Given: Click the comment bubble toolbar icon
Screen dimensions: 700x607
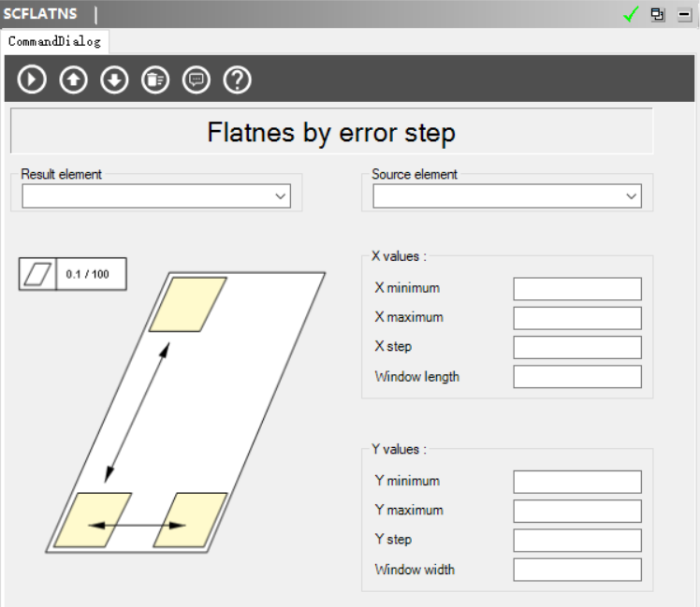Looking at the screenshot, I should [197, 79].
